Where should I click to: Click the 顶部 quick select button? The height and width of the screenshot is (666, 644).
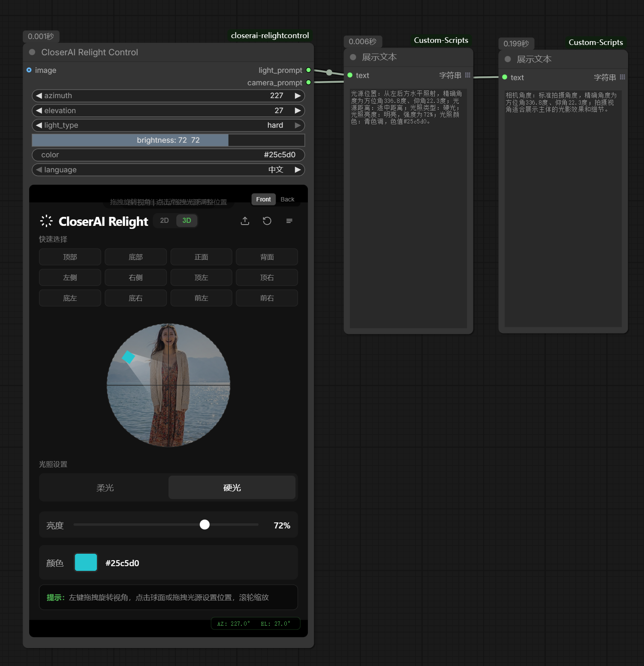point(70,257)
